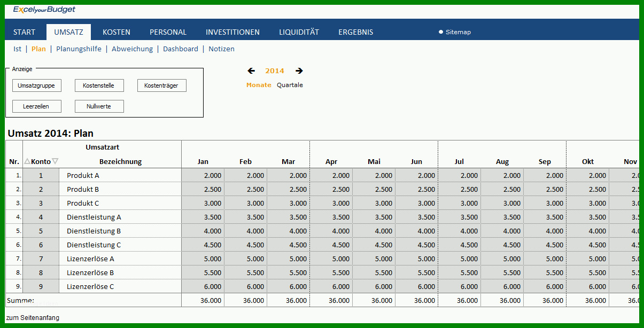The image size is (644, 328).
Task: Select the Lizenzerlöse A row name
Action: pos(90,259)
